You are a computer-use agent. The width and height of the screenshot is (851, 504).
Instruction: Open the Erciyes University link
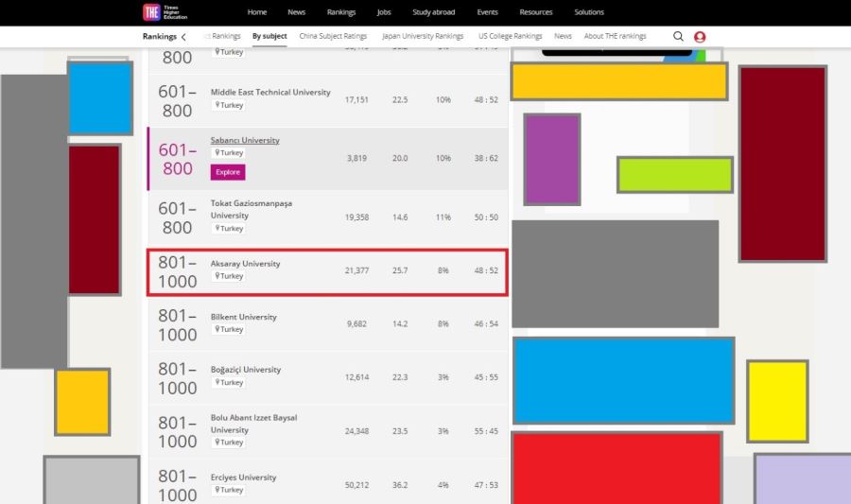click(x=243, y=478)
